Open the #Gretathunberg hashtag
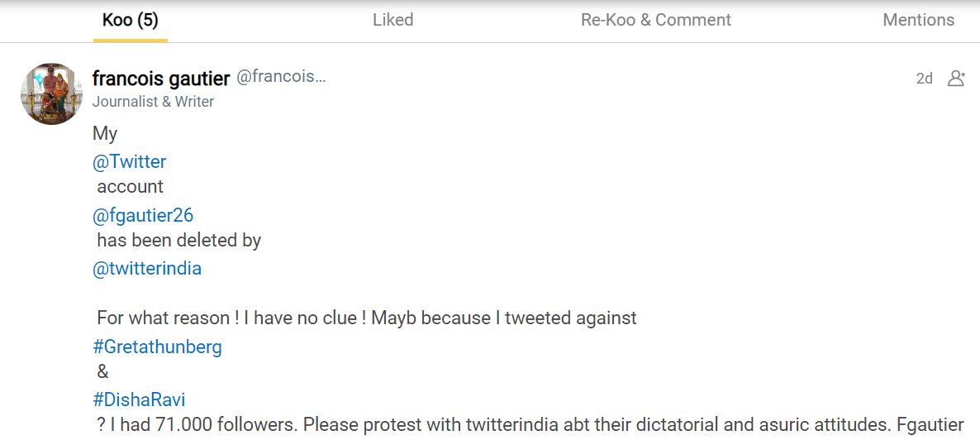Image resolution: width=980 pixels, height=445 pixels. (x=157, y=347)
